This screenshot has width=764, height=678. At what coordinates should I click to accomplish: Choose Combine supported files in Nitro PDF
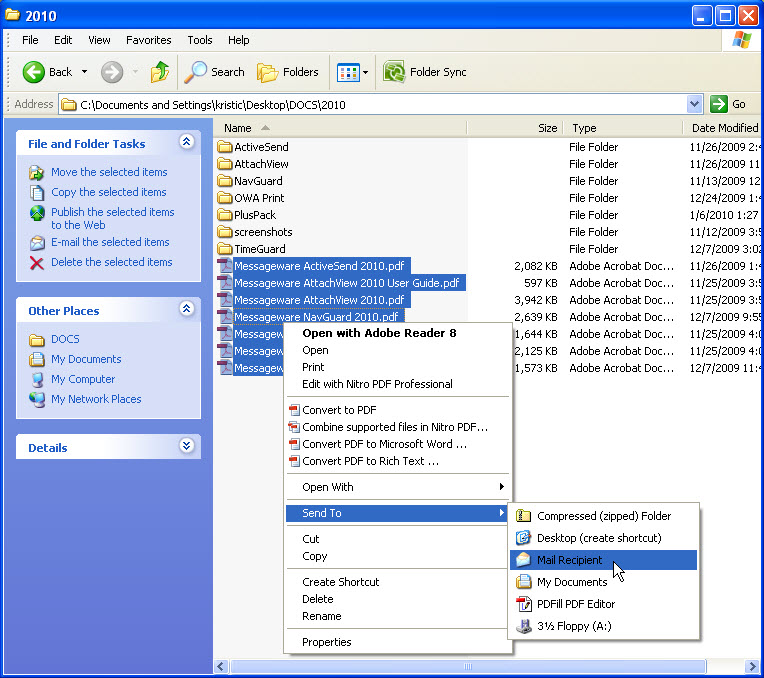(395, 427)
